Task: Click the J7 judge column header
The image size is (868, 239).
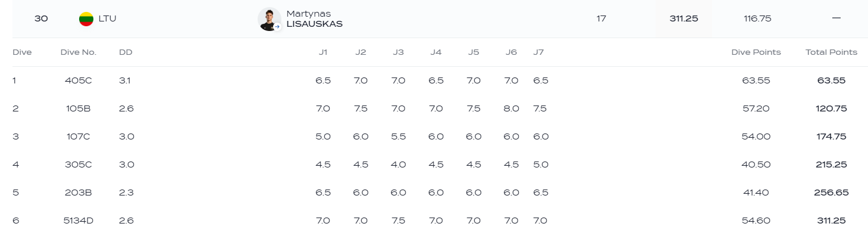Action: 538,52
